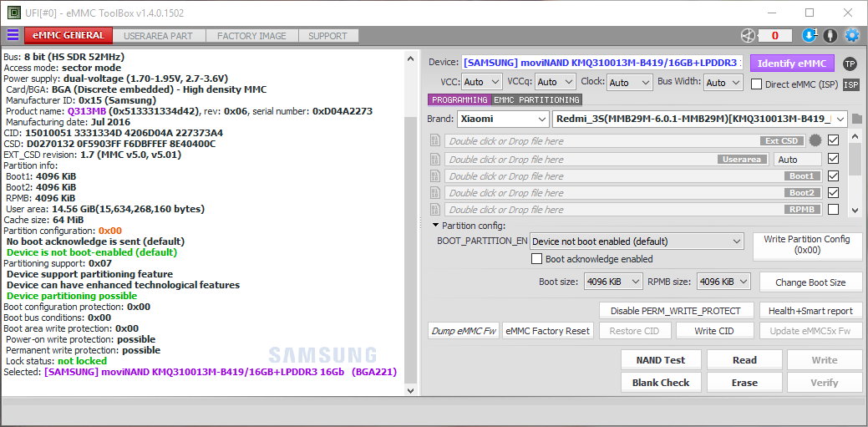Click the binary file icon in Boot1 row

[435, 176]
